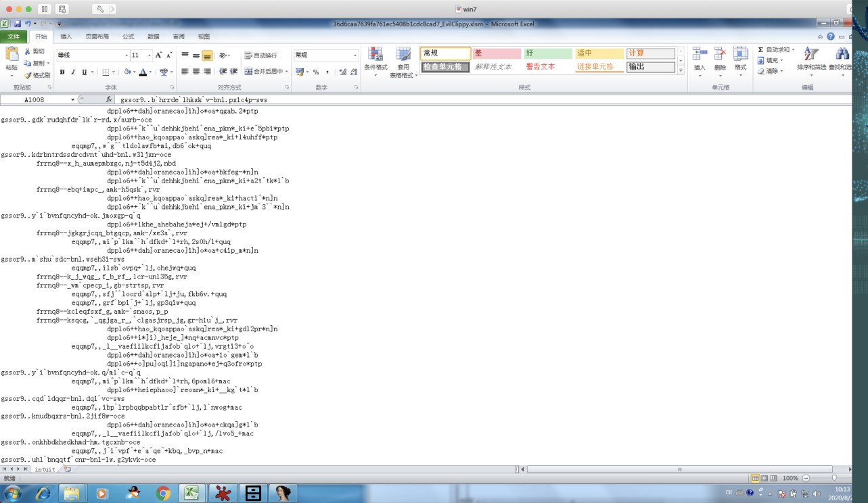This screenshot has width=868, height=503.
Task: Open the font color A swatch
Action: (x=143, y=72)
